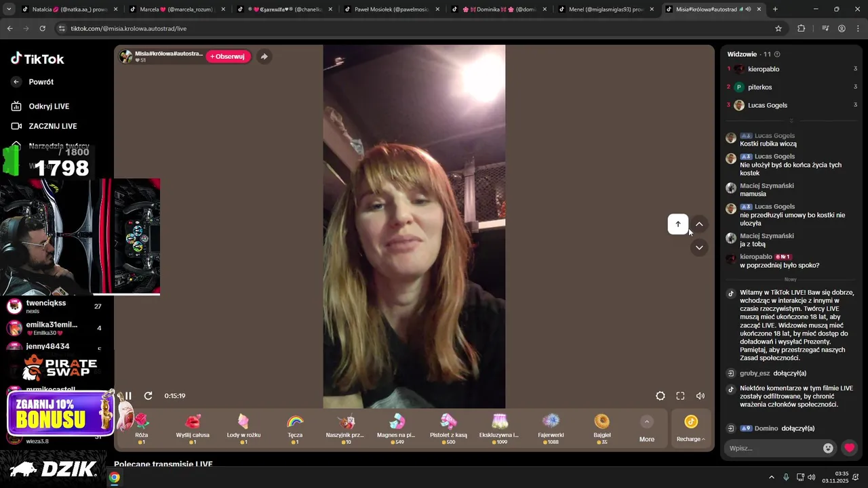Screen dimensions: 868x488
Task: Send the Fajerwerki gift
Action: click(x=551, y=428)
